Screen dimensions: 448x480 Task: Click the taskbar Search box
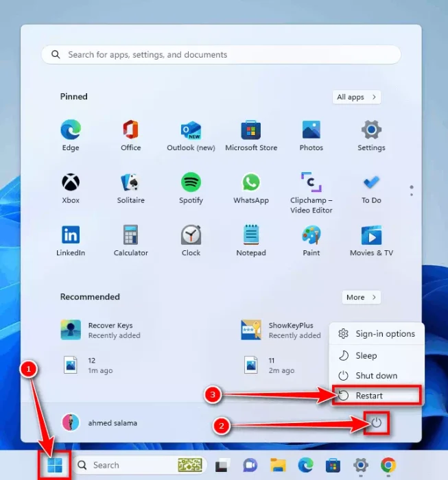pos(140,466)
